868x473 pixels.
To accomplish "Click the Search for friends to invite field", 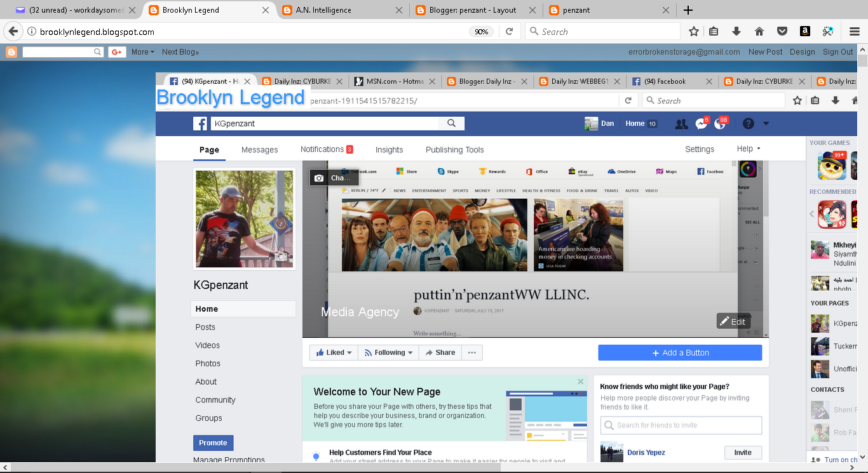I will pos(681,425).
